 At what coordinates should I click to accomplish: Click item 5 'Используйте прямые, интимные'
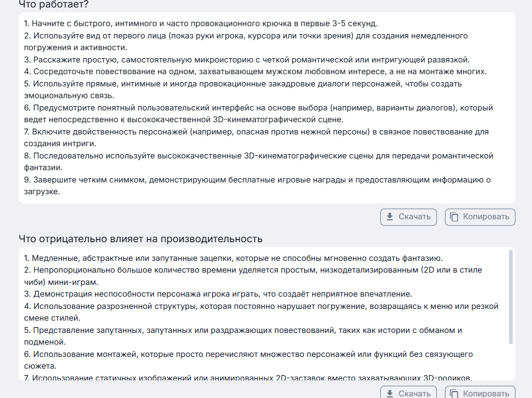(x=242, y=90)
